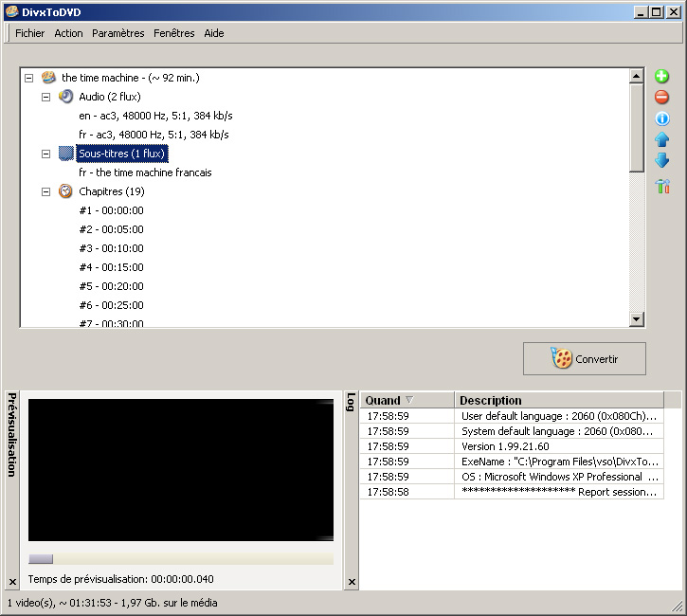This screenshot has height=616, width=687.
Task: Select chapter #2 - 00:05:00
Action: click(111, 229)
